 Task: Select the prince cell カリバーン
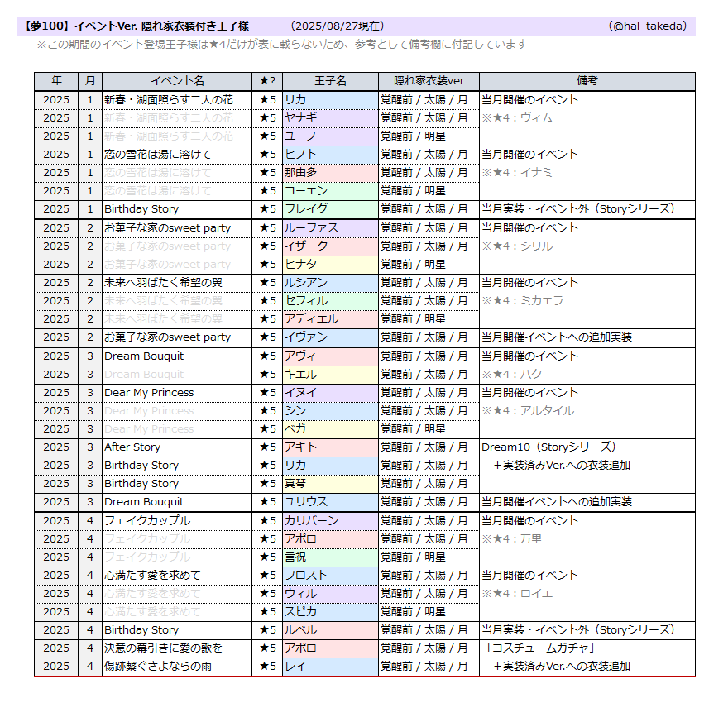[330, 521]
